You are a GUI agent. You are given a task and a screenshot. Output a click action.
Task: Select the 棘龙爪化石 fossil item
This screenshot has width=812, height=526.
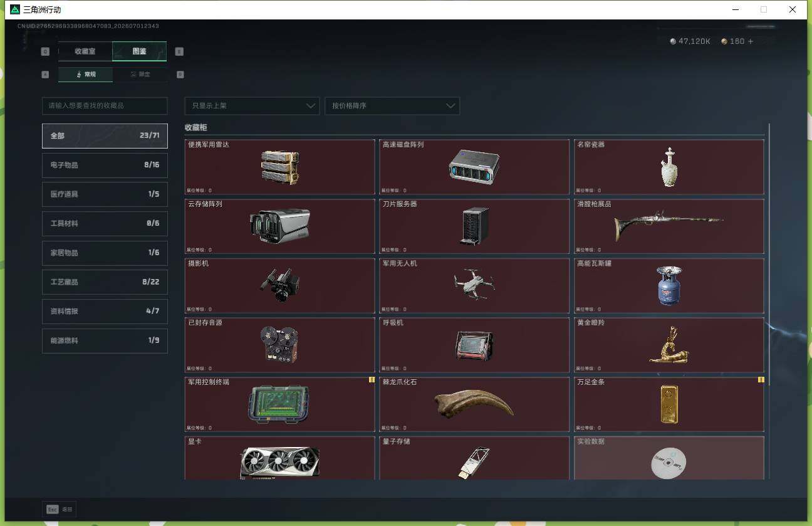474,404
